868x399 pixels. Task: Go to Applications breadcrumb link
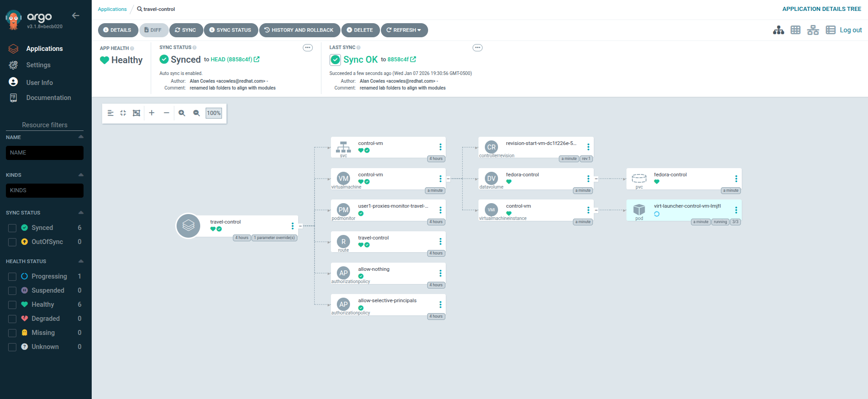click(112, 9)
